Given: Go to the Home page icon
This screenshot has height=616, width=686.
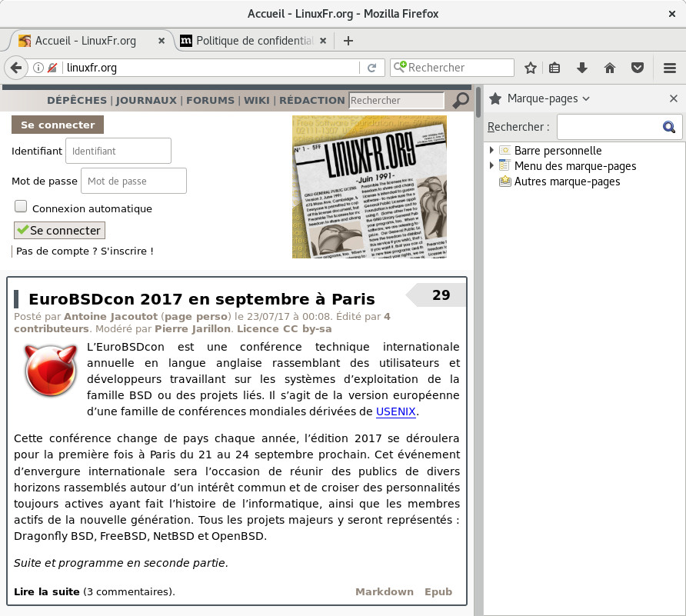Looking at the screenshot, I should [609, 68].
